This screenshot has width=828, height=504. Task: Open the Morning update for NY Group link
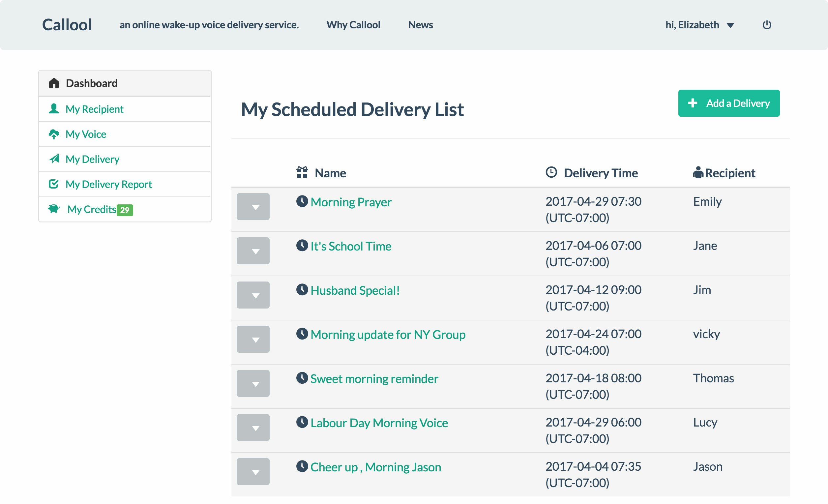388,335
